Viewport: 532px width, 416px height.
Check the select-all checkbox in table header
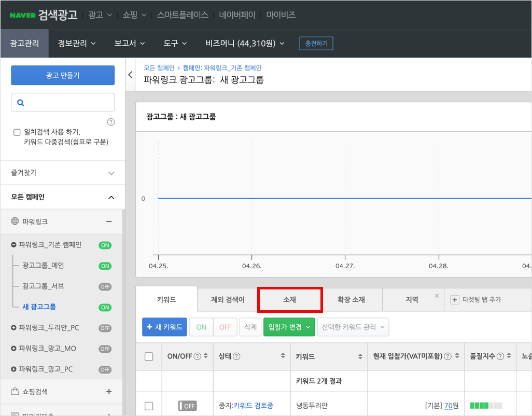(x=149, y=356)
